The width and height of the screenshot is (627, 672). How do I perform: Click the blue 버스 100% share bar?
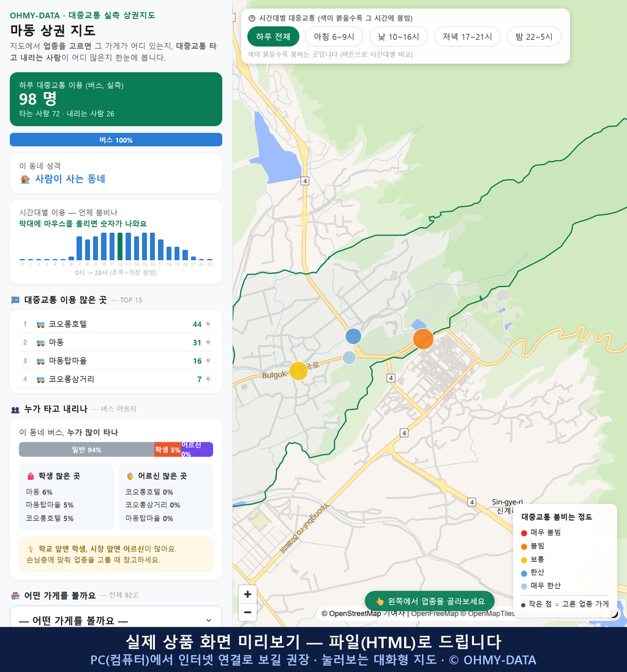click(116, 140)
